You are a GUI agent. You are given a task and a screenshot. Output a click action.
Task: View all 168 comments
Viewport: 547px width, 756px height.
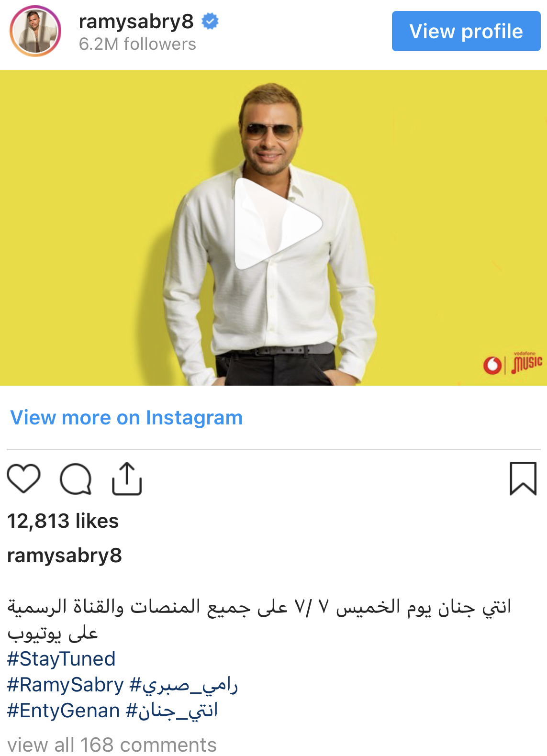tap(112, 745)
